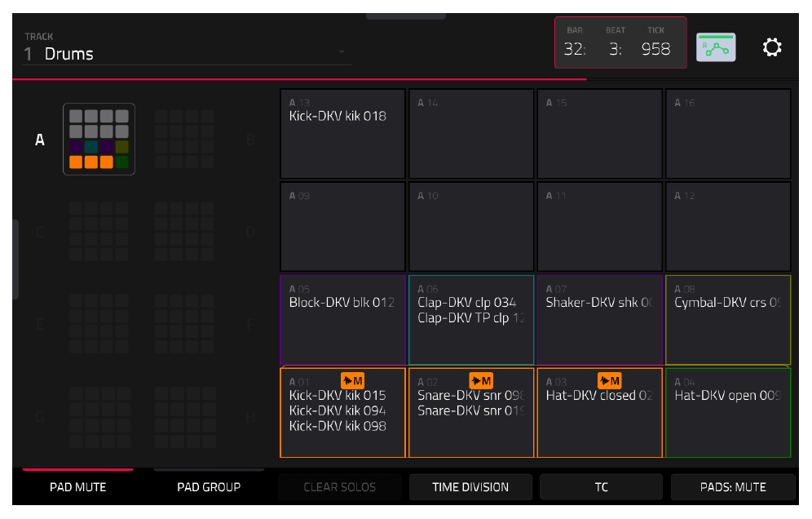812x519 pixels.
Task: Mute pad A04 Hat-DKV open
Action: point(728,413)
